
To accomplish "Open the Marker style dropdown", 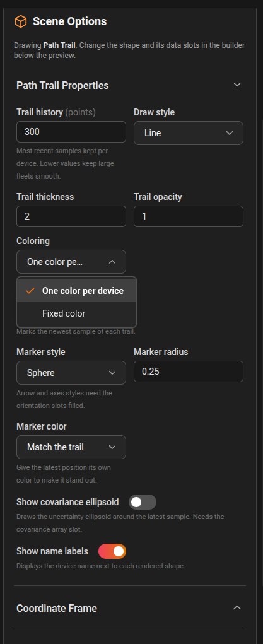I will [71, 373].
